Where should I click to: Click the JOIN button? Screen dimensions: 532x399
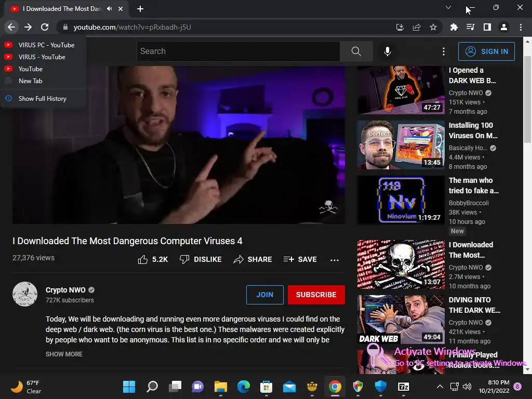click(264, 295)
